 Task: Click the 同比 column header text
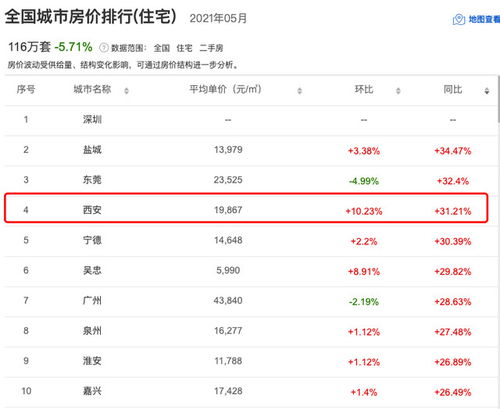(x=453, y=89)
